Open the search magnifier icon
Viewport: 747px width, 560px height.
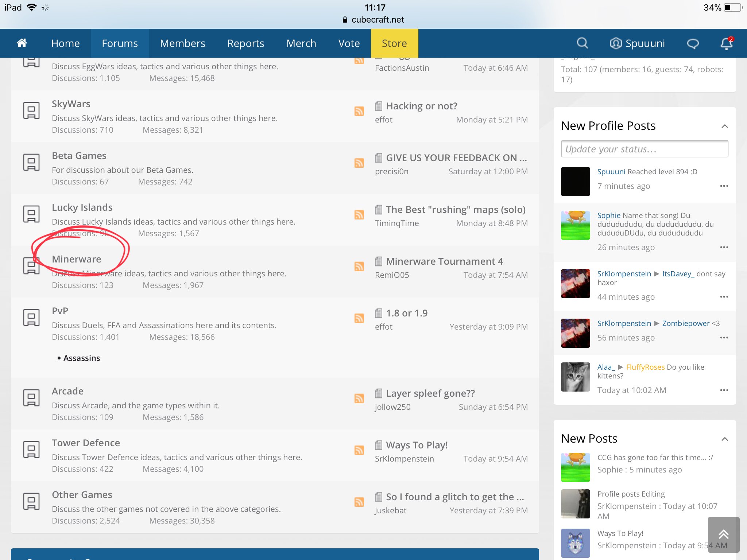click(x=582, y=43)
